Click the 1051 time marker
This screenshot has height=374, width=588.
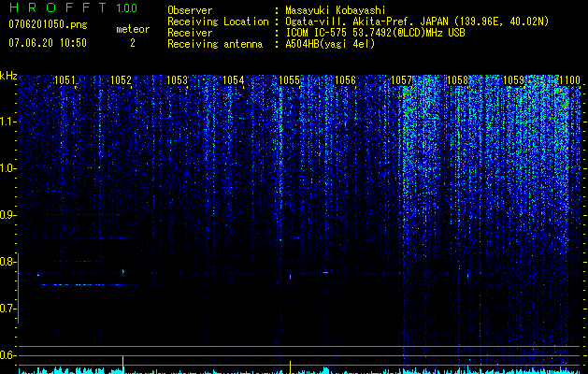(65, 80)
